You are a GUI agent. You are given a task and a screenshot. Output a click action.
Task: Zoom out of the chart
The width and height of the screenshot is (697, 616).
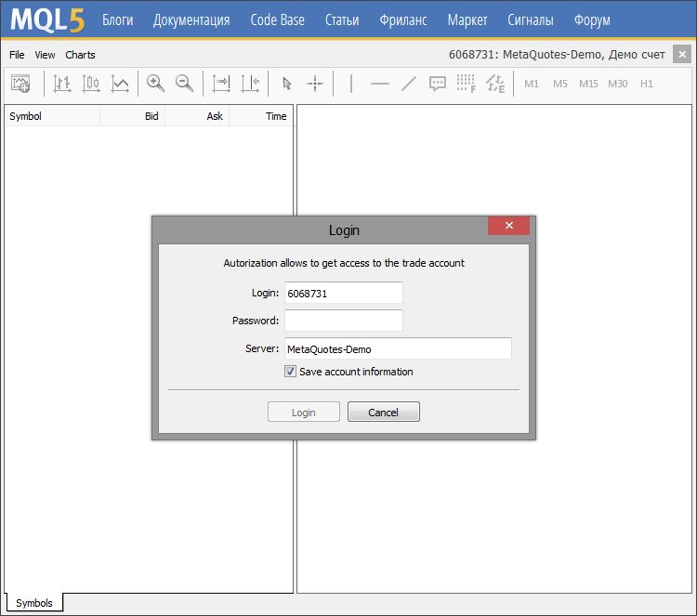tap(185, 84)
